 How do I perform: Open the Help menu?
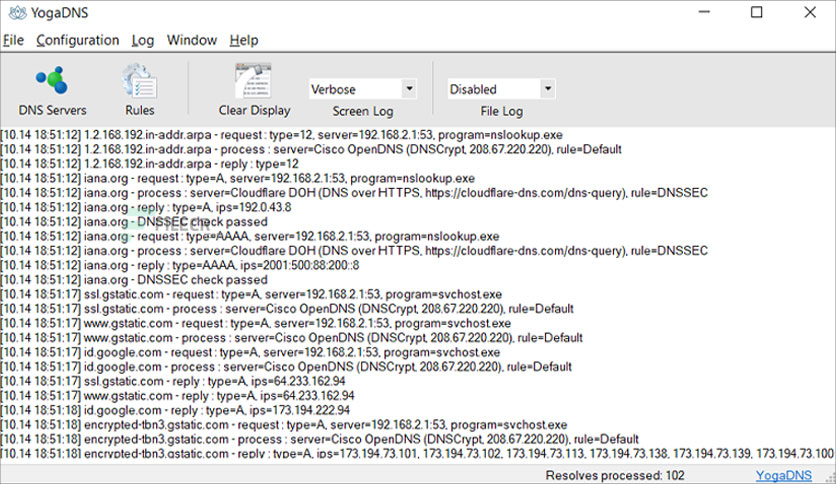tap(244, 41)
